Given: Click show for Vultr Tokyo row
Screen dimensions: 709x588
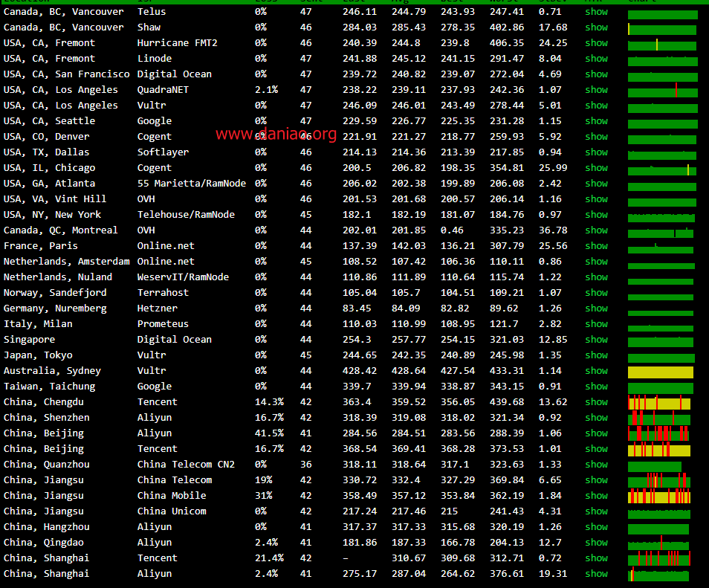Looking at the screenshot, I should tap(597, 355).
